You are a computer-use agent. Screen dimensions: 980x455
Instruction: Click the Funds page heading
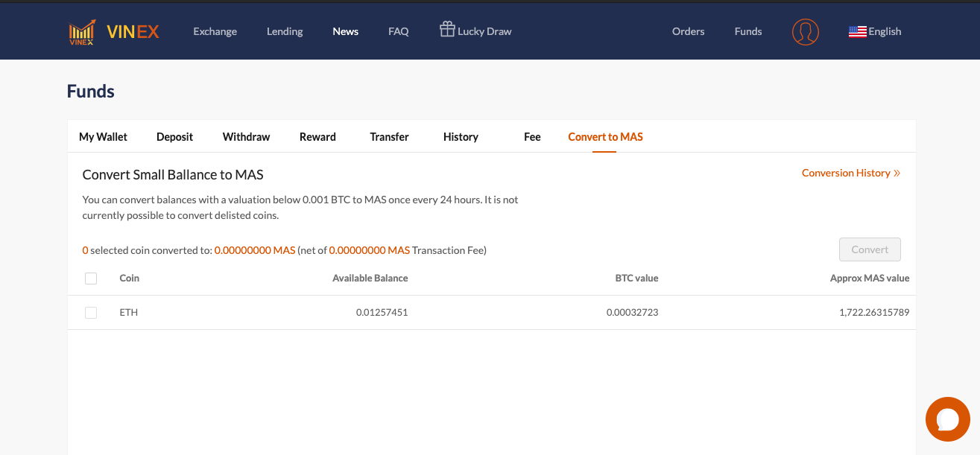(91, 92)
